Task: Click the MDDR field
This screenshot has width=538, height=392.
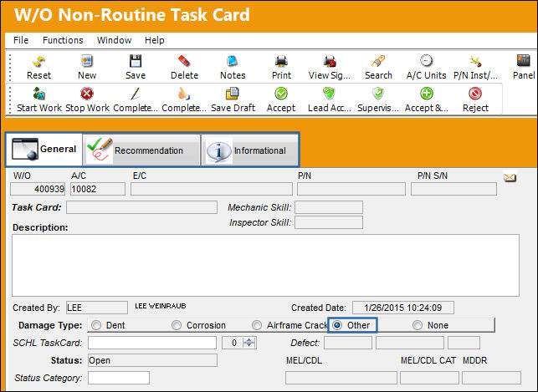Action: pos(491,378)
